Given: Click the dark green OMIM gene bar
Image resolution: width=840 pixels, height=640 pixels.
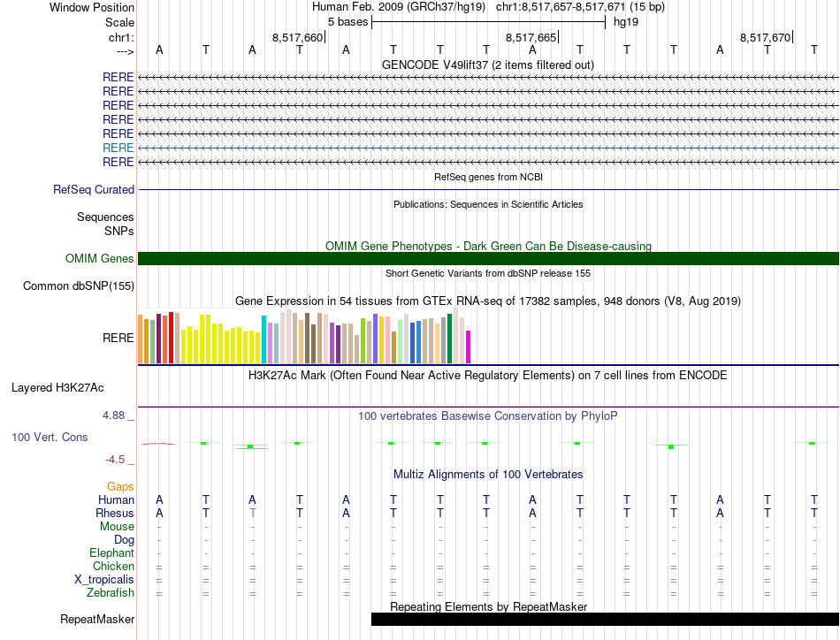Looking at the screenshot, I should coord(488,258).
